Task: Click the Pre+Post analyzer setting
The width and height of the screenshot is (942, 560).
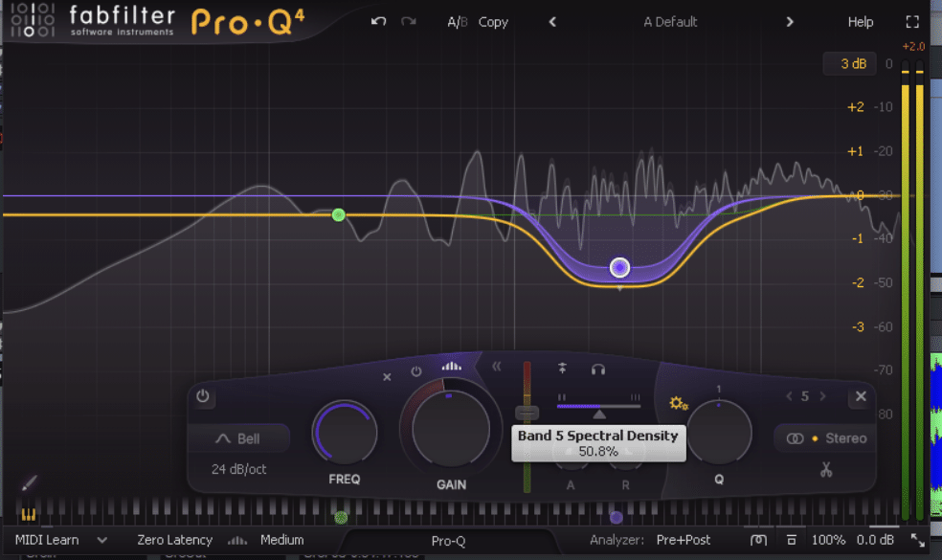Action: click(x=683, y=540)
